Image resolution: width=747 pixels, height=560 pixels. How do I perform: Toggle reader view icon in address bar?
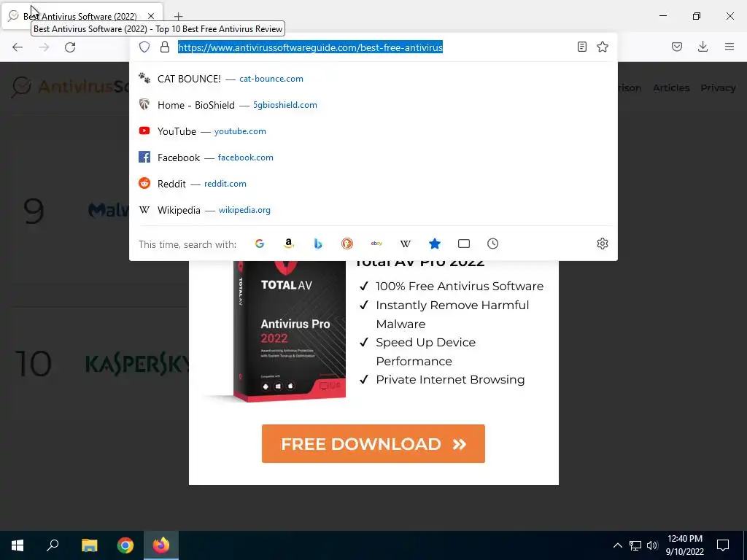581,47
